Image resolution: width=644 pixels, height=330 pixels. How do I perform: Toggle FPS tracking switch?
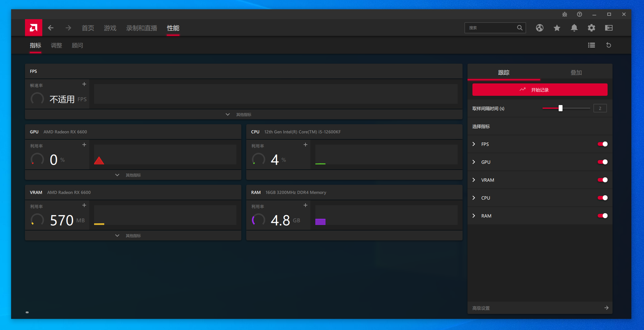(x=603, y=144)
